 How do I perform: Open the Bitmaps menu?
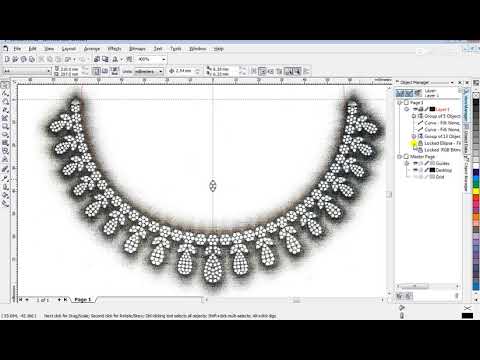[137, 49]
